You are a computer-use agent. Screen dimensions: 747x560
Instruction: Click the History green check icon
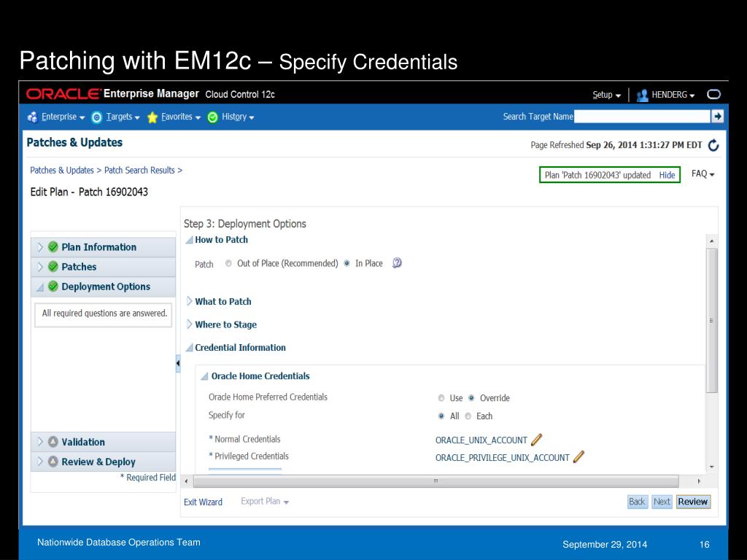(x=213, y=117)
